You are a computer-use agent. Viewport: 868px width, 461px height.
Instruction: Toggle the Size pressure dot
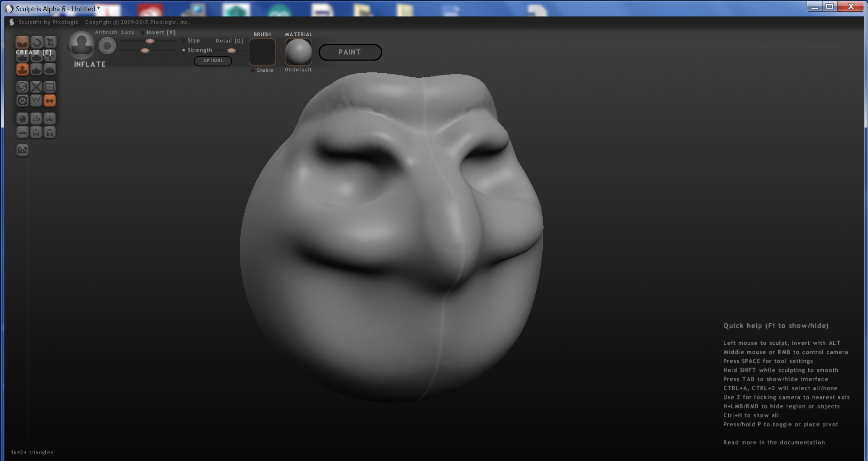[x=183, y=41]
